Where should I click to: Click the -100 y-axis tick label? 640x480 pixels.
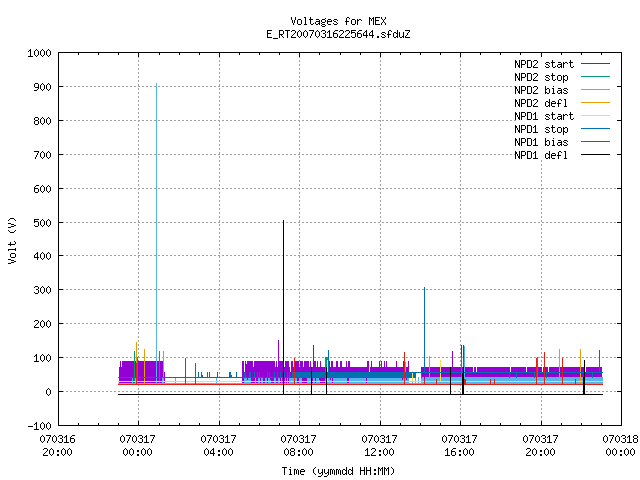[40, 426]
